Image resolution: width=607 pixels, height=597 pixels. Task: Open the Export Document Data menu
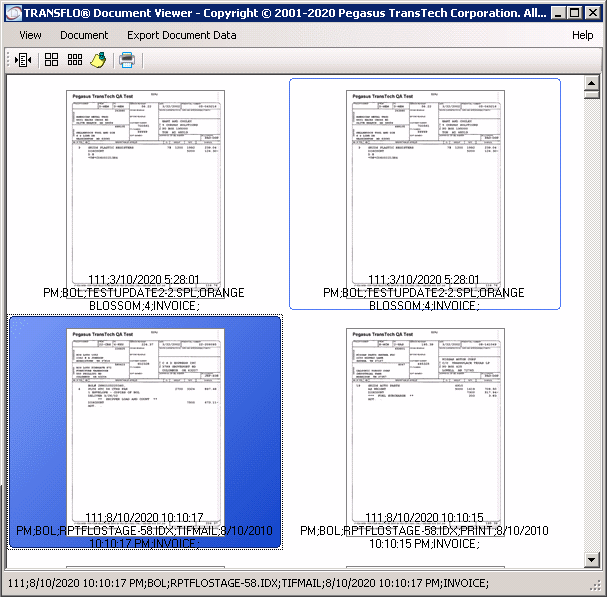click(x=182, y=35)
